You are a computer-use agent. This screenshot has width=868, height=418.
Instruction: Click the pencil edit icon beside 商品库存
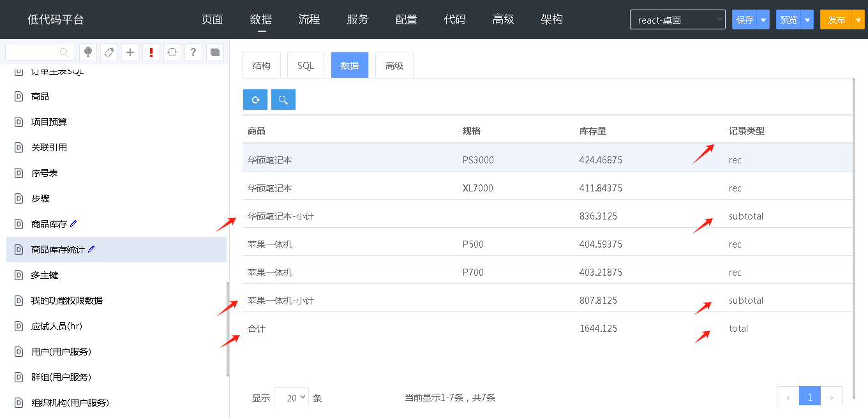(x=73, y=223)
